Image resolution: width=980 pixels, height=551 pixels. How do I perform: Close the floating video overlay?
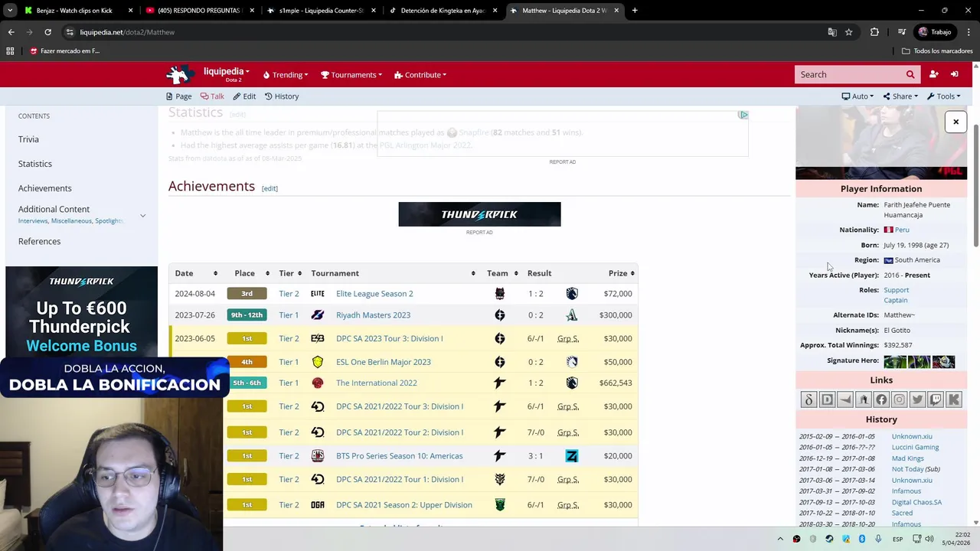[x=955, y=122]
